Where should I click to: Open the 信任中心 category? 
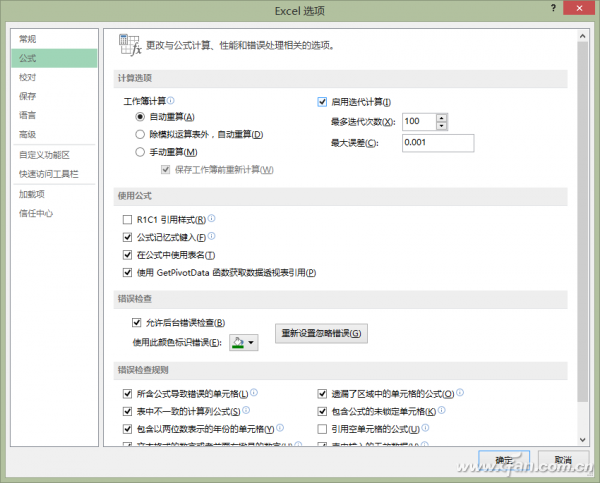coord(54,214)
